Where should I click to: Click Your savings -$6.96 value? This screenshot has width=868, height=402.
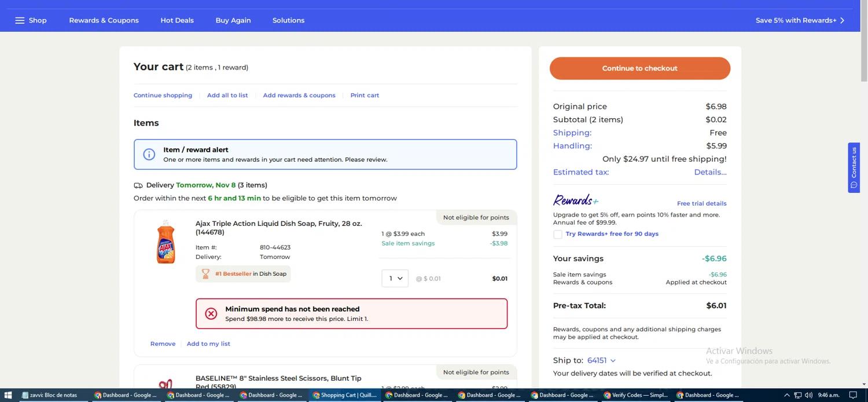(x=714, y=259)
